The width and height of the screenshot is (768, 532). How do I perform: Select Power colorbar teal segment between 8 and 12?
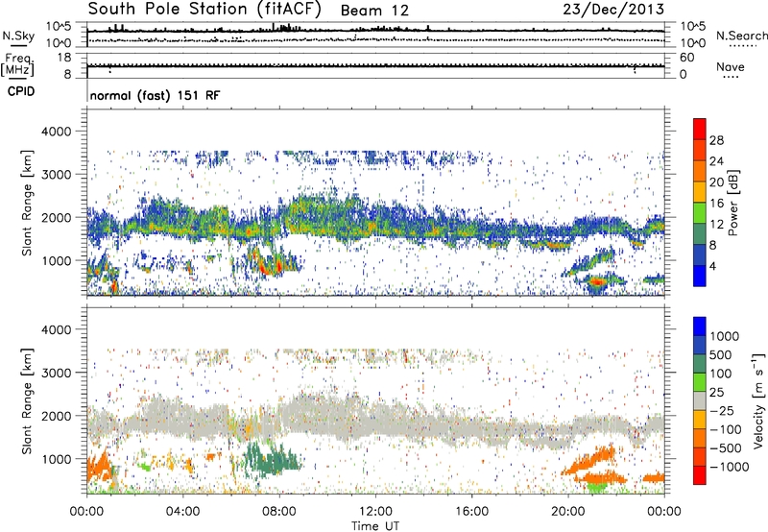click(x=700, y=233)
